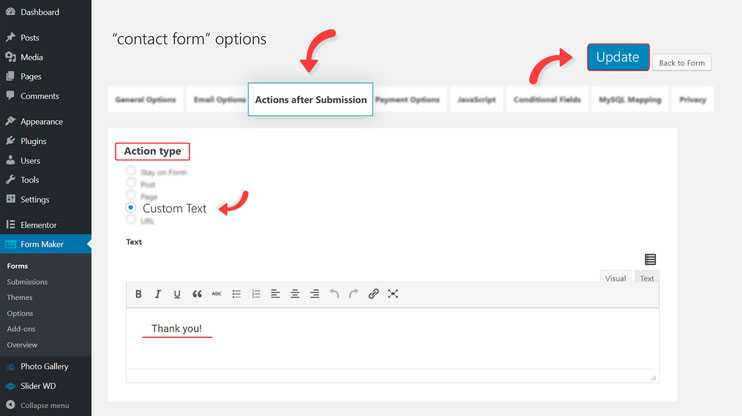
Task: Click the Back to Form button
Action: (682, 62)
